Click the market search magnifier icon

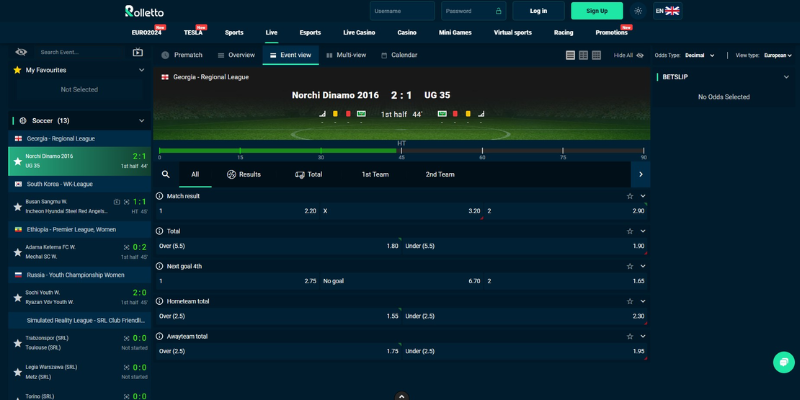tap(165, 174)
